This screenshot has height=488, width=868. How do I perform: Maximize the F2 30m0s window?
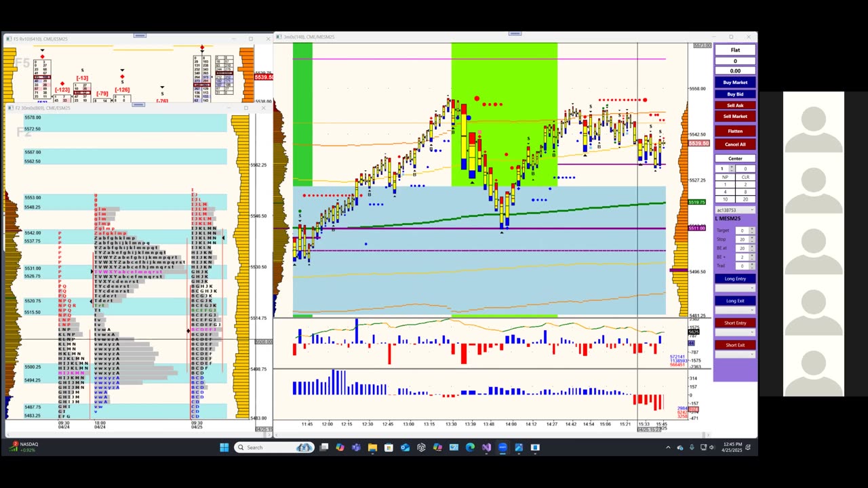[246, 108]
